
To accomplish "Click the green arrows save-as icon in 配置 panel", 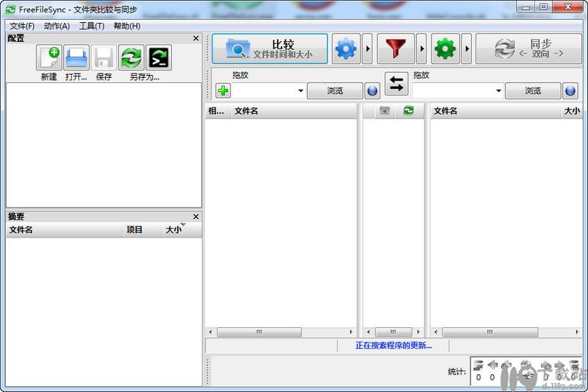I will (x=132, y=57).
